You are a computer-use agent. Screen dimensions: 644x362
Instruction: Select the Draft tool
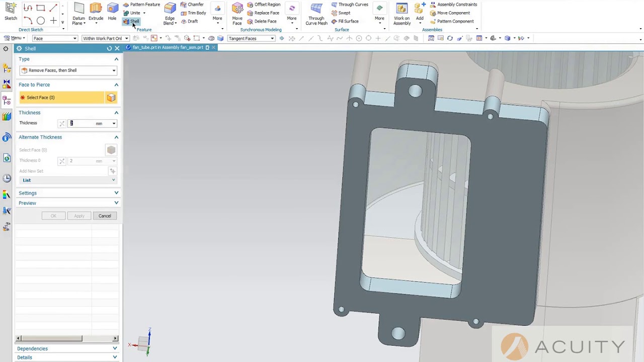(189, 22)
